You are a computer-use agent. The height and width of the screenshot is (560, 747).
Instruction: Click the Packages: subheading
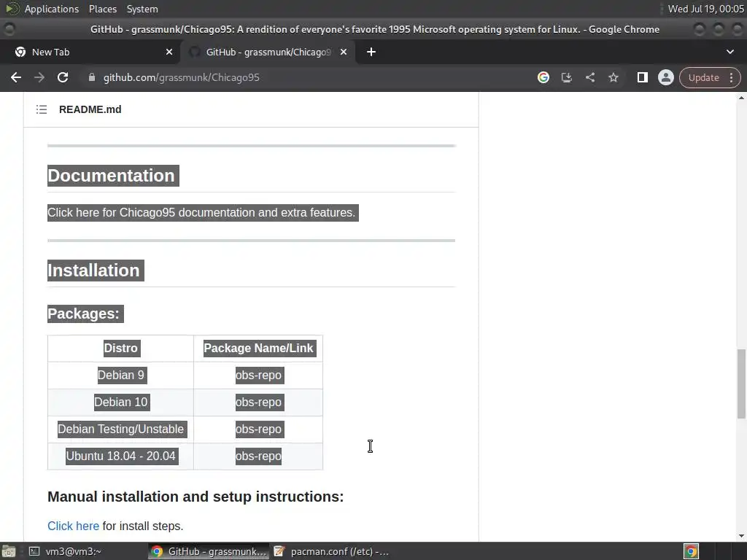point(83,314)
